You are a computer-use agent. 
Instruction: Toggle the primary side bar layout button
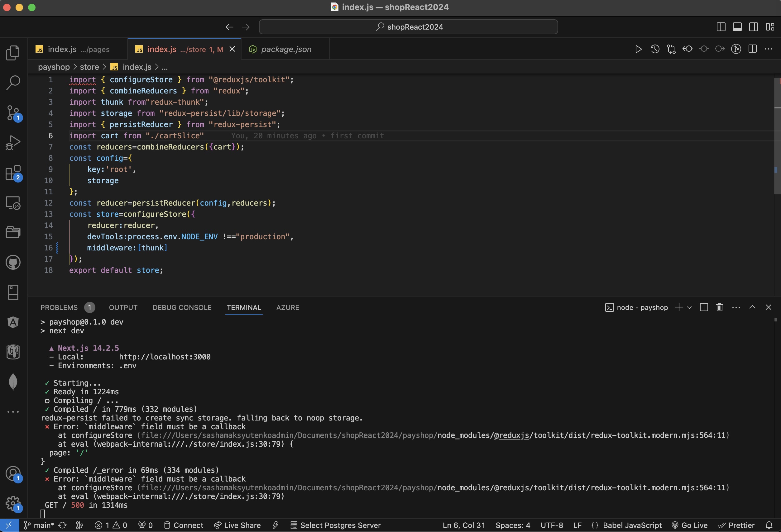point(721,27)
